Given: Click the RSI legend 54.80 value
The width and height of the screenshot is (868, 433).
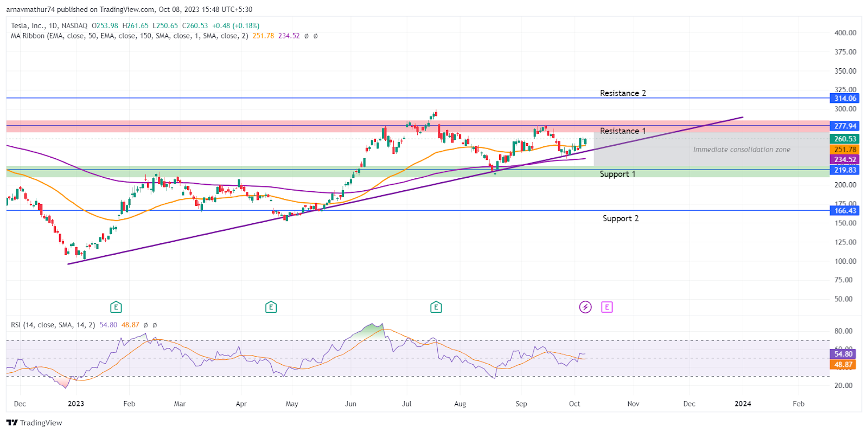Looking at the screenshot, I should click(x=108, y=325).
